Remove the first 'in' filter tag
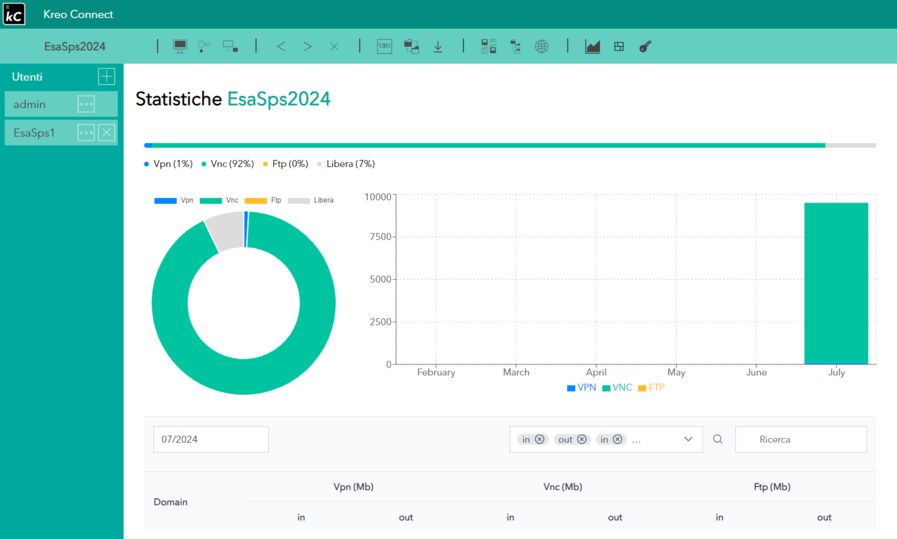 coord(540,439)
